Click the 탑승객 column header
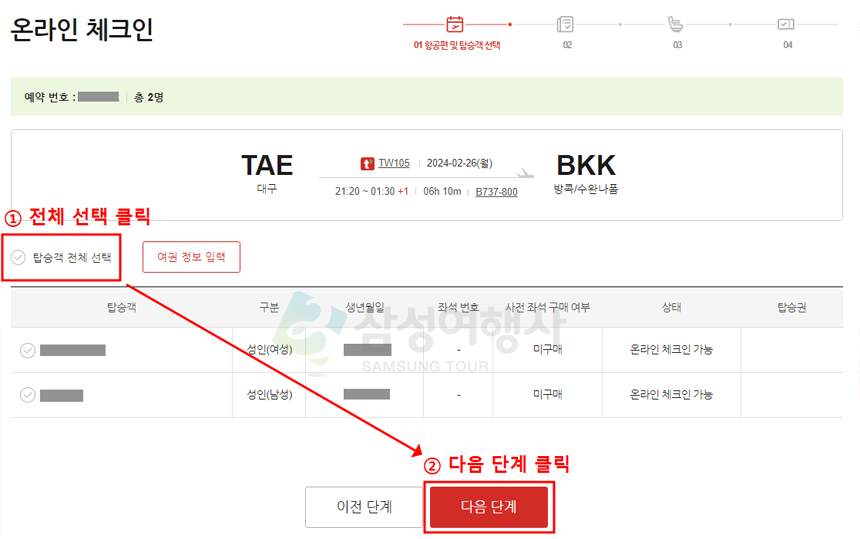The image size is (860, 539). pyautogui.click(x=121, y=308)
